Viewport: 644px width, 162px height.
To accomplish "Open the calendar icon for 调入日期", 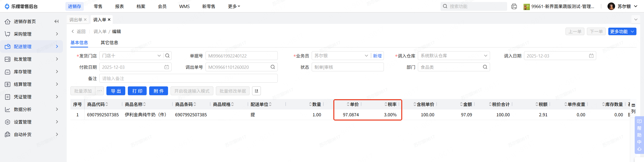I will pyautogui.click(x=591, y=56).
